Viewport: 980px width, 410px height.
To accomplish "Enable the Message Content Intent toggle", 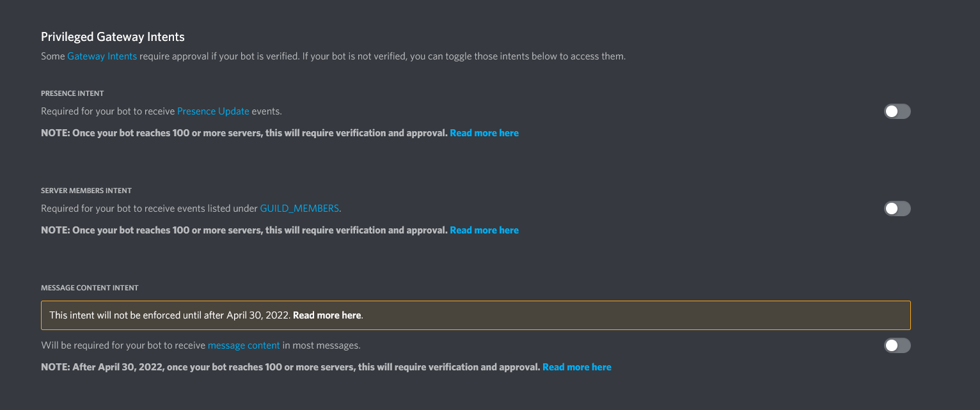I will pyautogui.click(x=897, y=345).
